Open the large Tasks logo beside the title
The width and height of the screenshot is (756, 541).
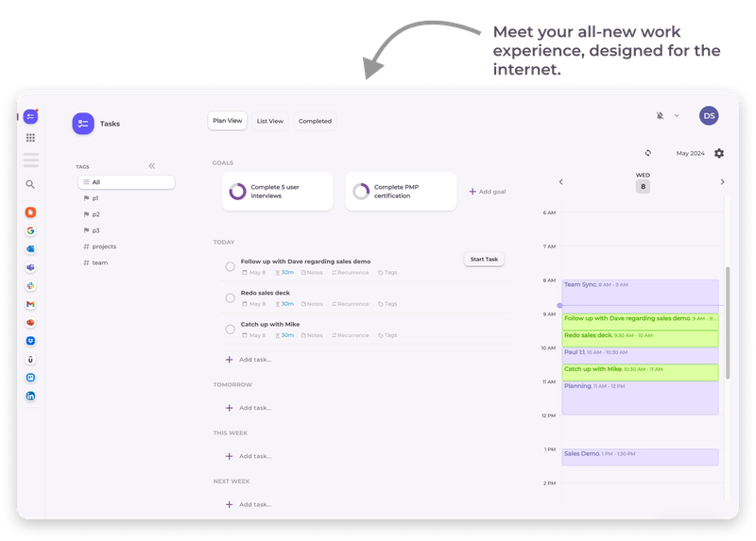(x=83, y=124)
